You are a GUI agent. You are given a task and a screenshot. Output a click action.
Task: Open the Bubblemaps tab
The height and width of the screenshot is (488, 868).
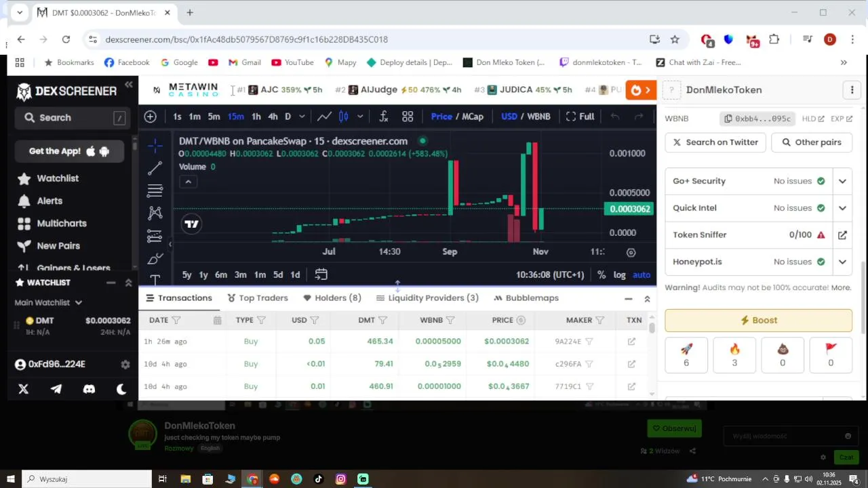526,298
